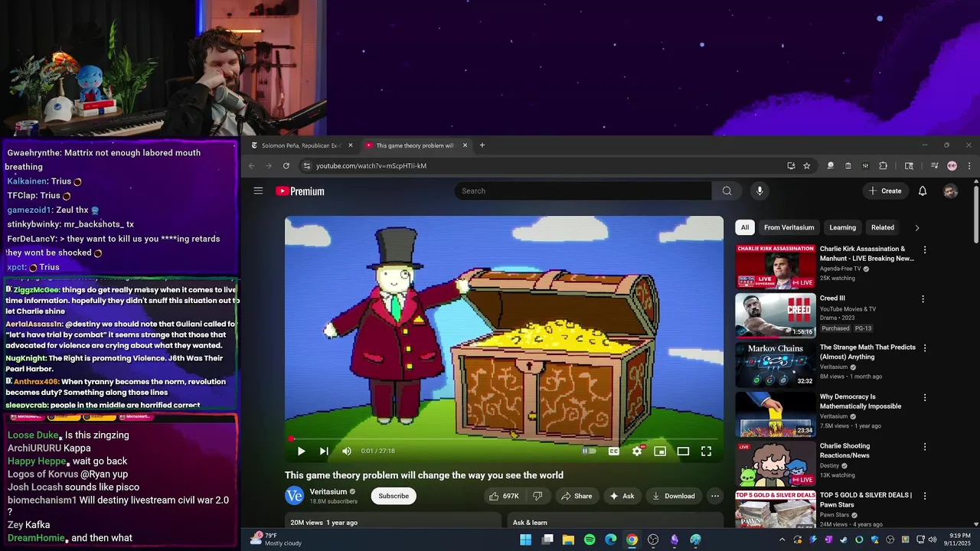Open more actions ellipsis under video
Image resolution: width=980 pixels, height=551 pixels.
[715, 496]
